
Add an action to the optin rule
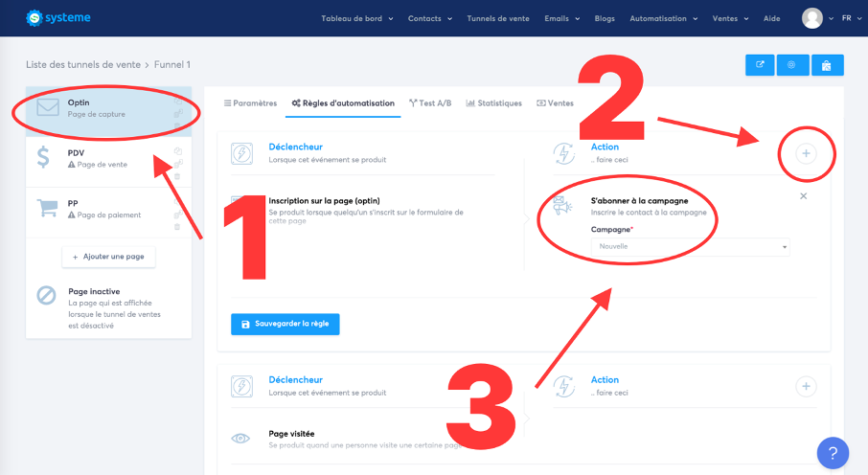pyautogui.click(x=806, y=153)
